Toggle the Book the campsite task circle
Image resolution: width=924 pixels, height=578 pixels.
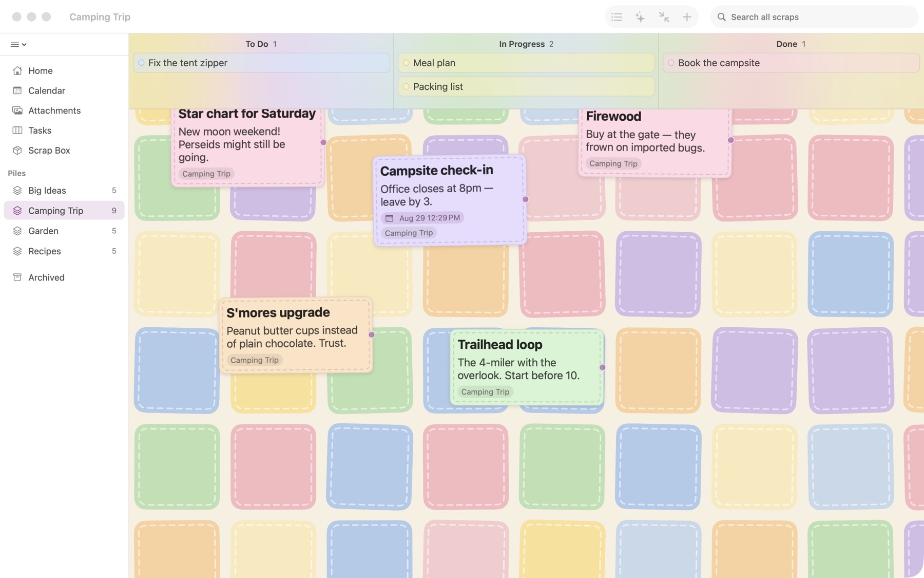pos(671,63)
